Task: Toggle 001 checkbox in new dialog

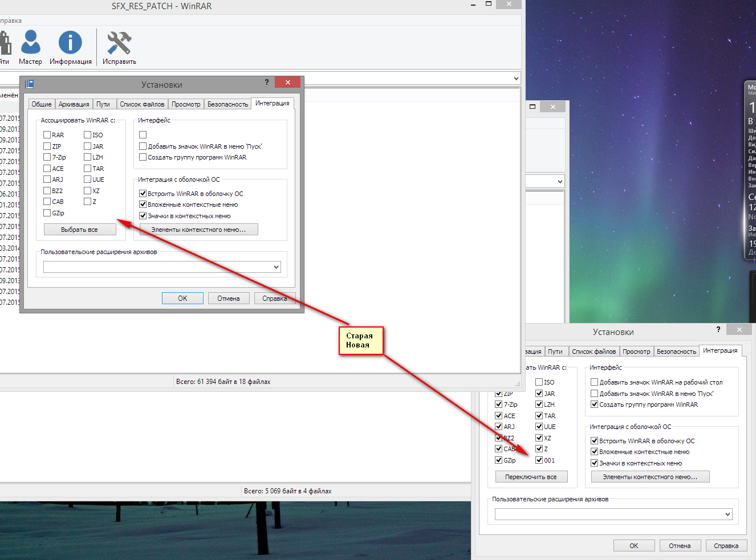Action: tap(539, 460)
